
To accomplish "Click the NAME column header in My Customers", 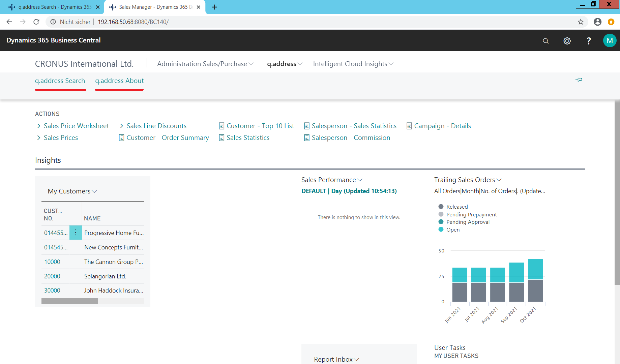I will (x=92, y=218).
